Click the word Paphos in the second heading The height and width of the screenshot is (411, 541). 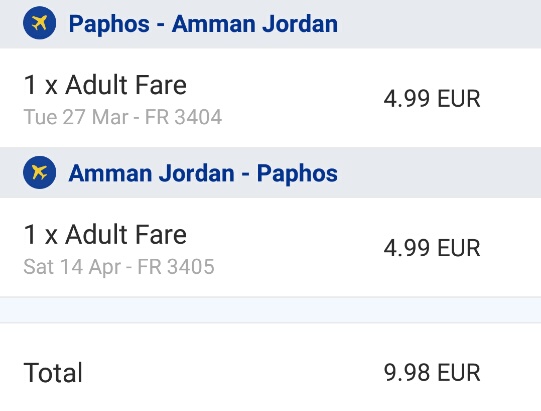297,174
